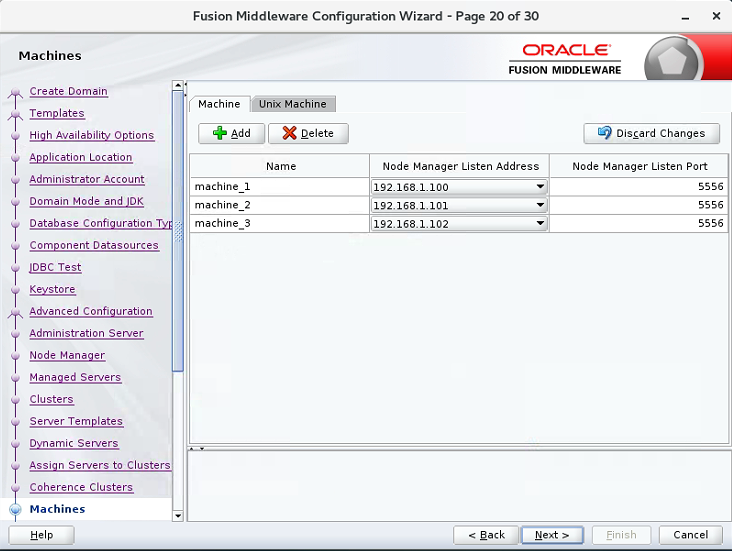Go to Managed Servers step
The height and width of the screenshot is (551, 732).
pos(75,377)
